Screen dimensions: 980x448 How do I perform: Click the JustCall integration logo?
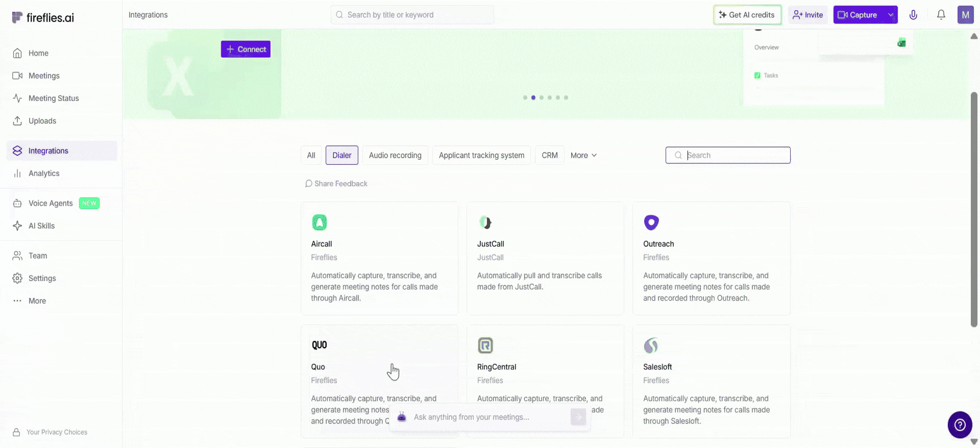coord(485,222)
